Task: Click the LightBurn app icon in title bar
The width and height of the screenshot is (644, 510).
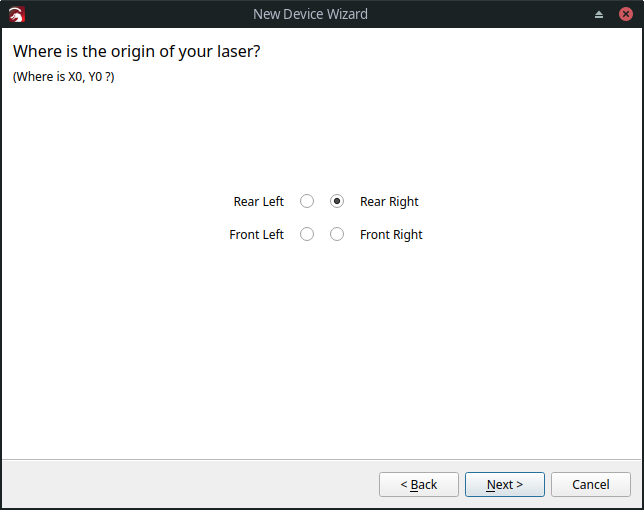Action: click(x=17, y=14)
